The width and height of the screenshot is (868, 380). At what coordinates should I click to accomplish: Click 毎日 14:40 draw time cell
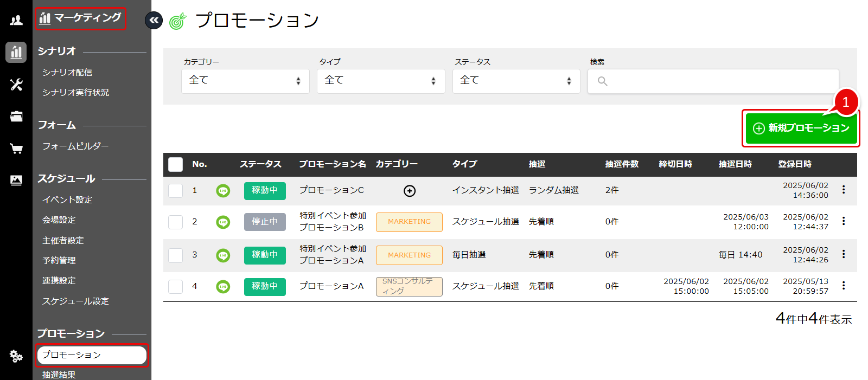point(741,255)
